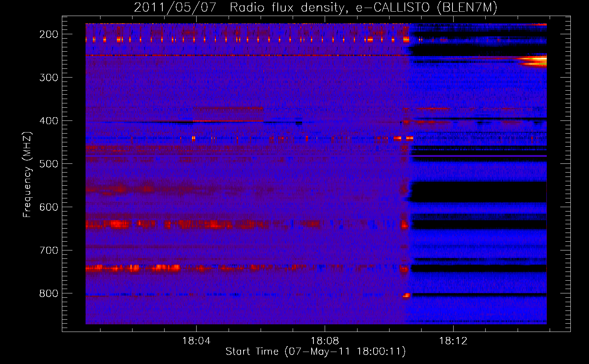589x364 pixels.
Task: Click the 200 frequency tick label
Action: point(49,34)
